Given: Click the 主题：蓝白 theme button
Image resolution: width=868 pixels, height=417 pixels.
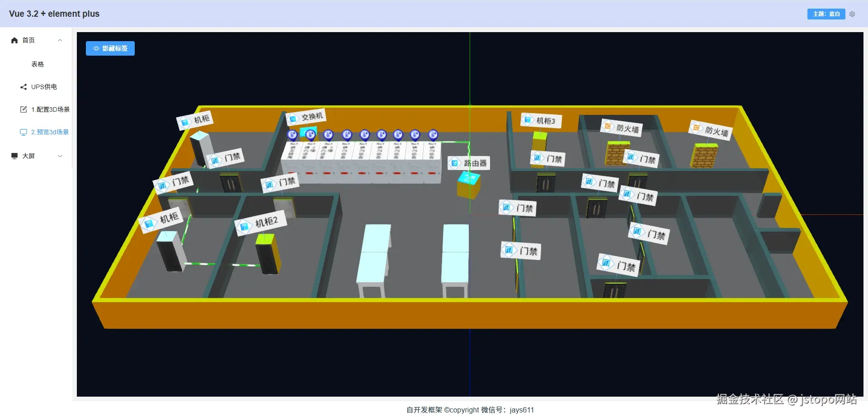Looking at the screenshot, I should [x=826, y=14].
